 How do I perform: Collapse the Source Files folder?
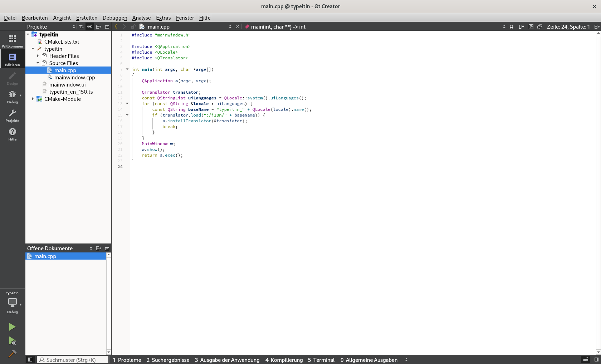pyautogui.click(x=38, y=63)
